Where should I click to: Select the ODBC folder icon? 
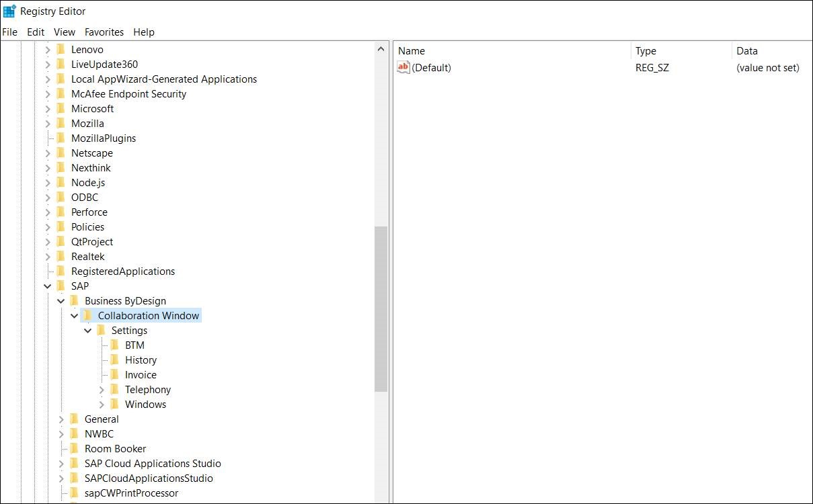[x=61, y=197]
